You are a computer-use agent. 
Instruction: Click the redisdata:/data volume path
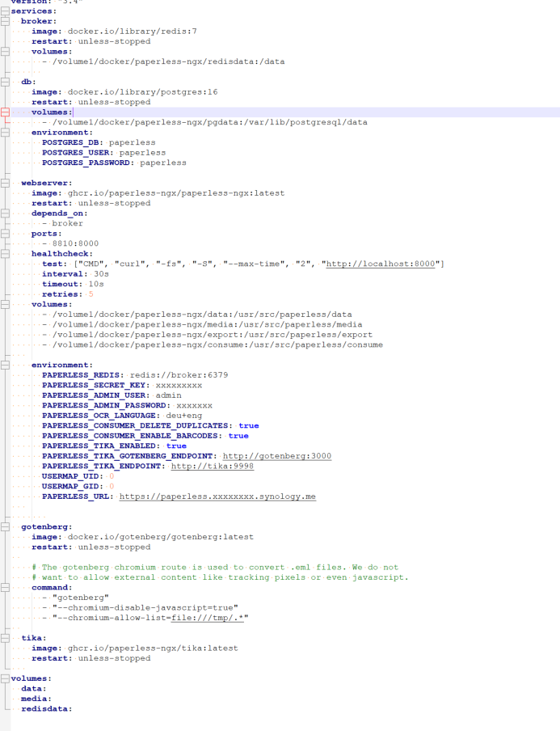tap(168, 61)
